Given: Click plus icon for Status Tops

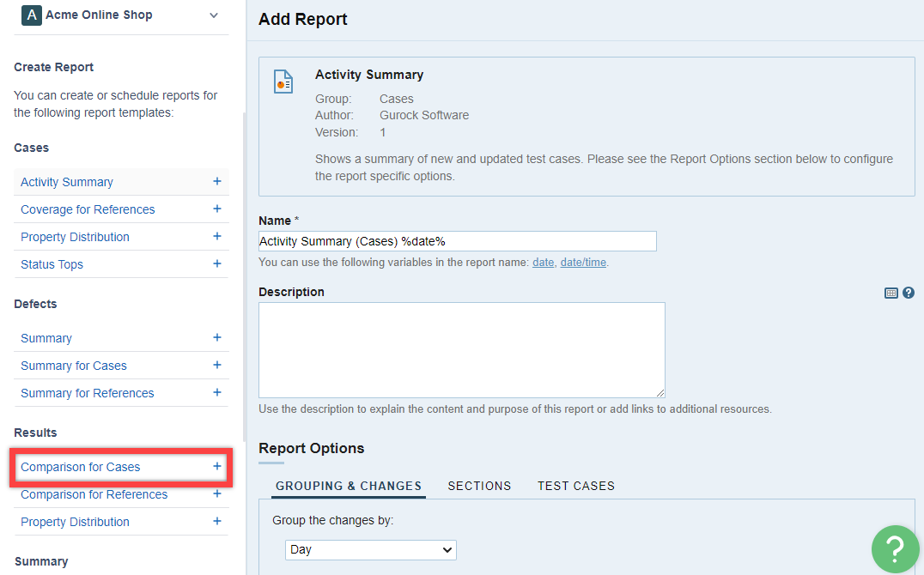Looking at the screenshot, I should (x=217, y=264).
